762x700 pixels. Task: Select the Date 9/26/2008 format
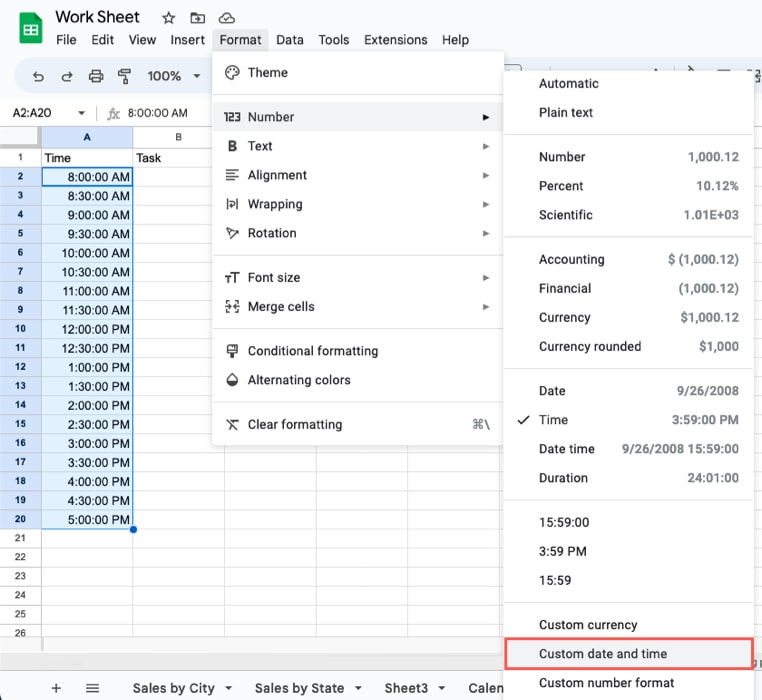[x=628, y=391]
